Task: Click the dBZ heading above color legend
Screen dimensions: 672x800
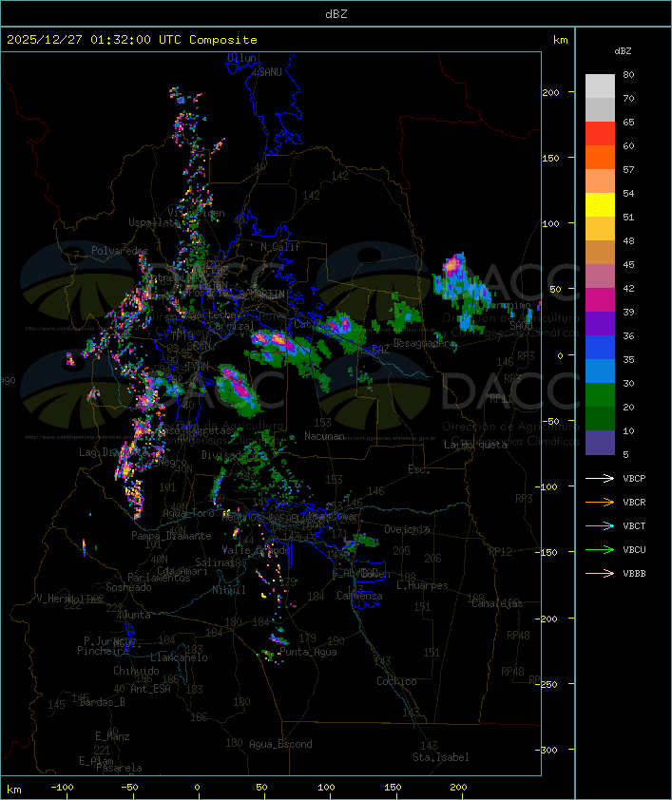Action: pos(623,51)
